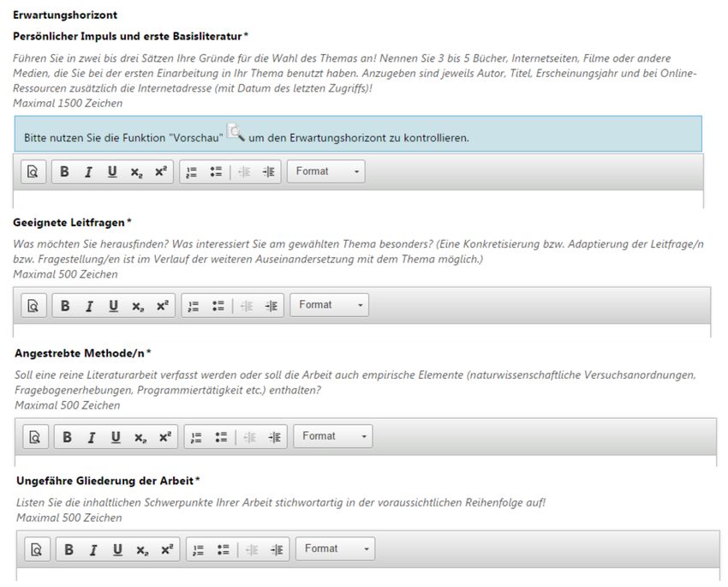This screenshot has height=587, width=728.
Task: Open preview in Persönlicher Impuls editor toolbar
Action: 33,172
